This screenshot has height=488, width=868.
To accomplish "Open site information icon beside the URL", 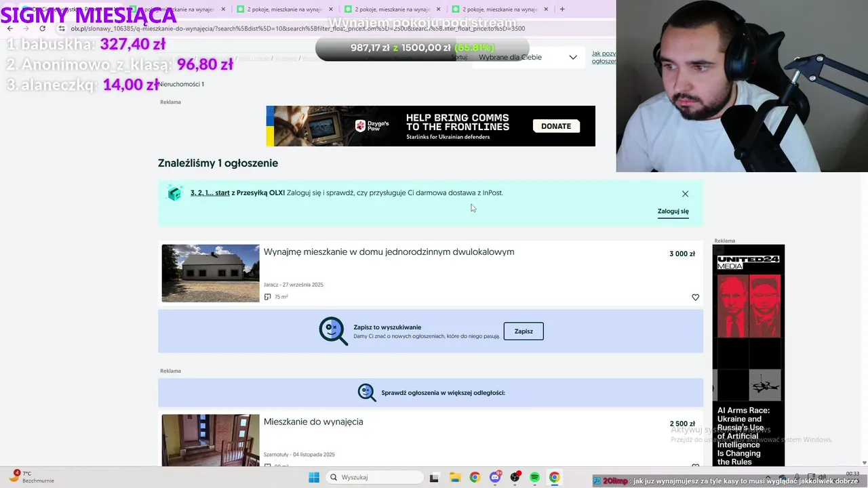I will point(62,28).
